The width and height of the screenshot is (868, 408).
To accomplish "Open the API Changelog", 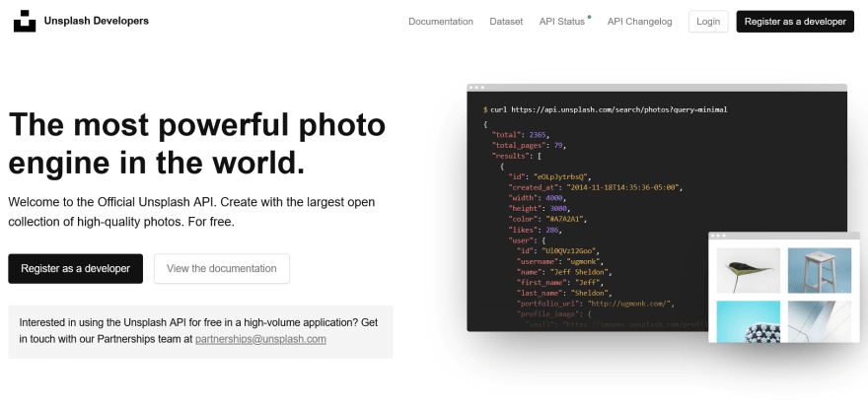I will click(x=639, y=22).
